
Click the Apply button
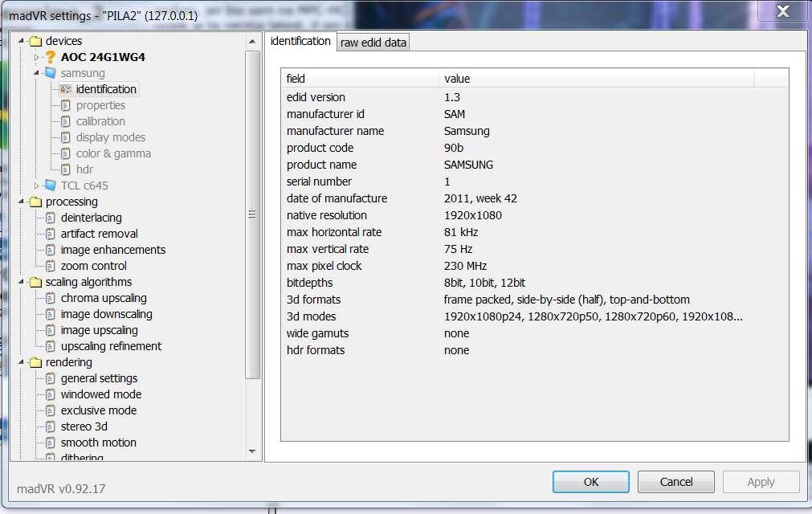(761, 482)
